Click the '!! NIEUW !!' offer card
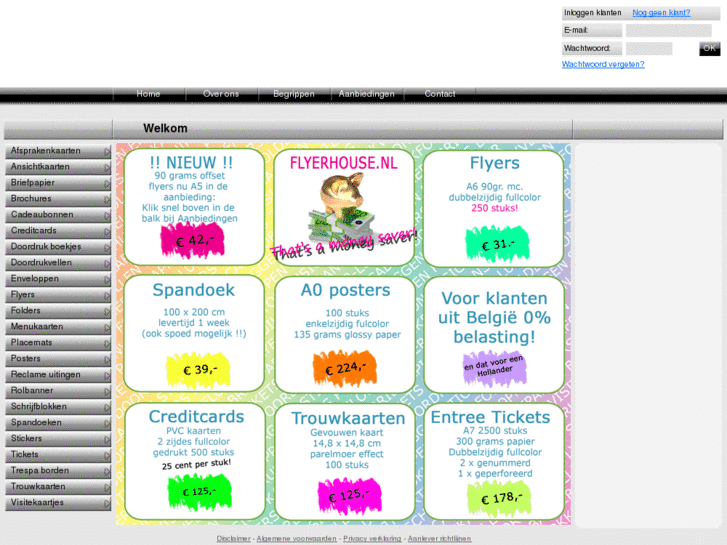The width and height of the screenshot is (727, 545). point(194,207)
